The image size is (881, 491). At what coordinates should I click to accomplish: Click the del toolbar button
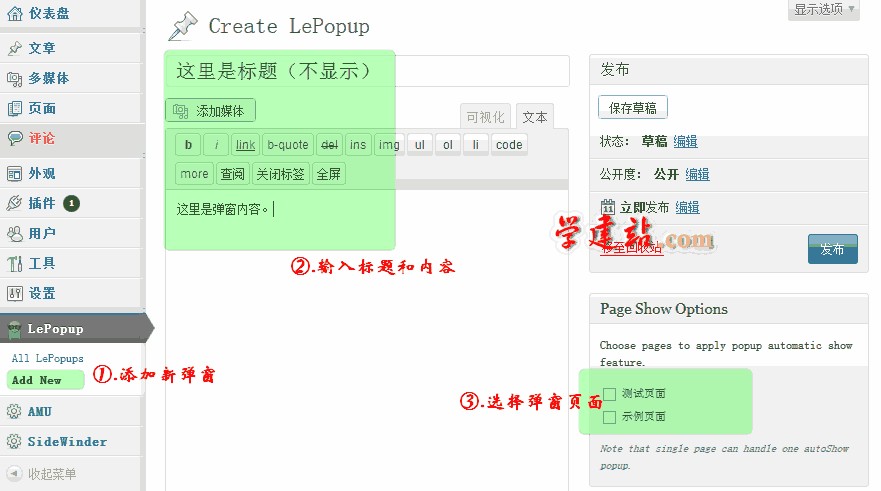tap(329, 145)
